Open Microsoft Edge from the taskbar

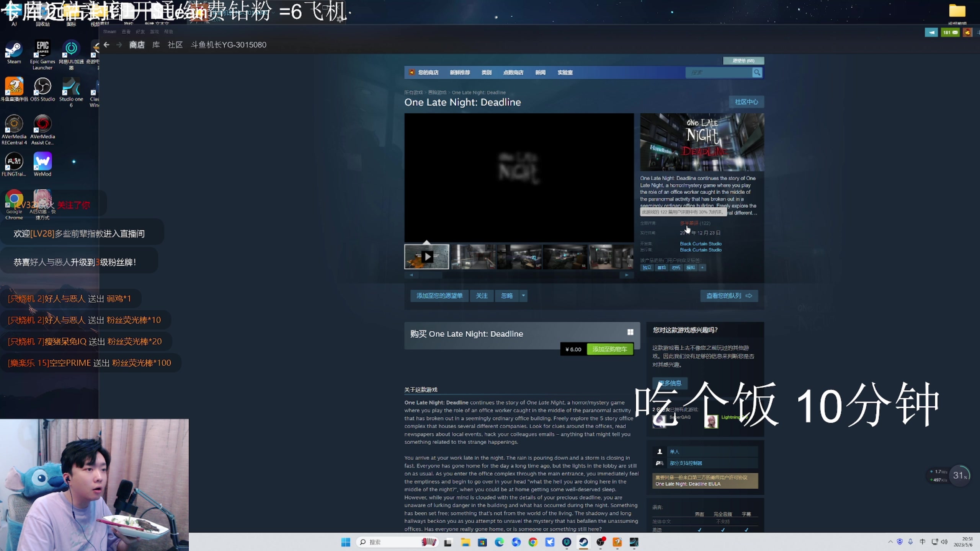pyautogui.click(x=500, y=542)
